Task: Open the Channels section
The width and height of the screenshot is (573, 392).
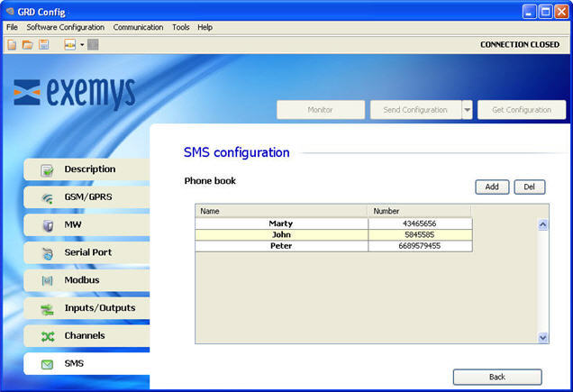Action: [87, 336]
